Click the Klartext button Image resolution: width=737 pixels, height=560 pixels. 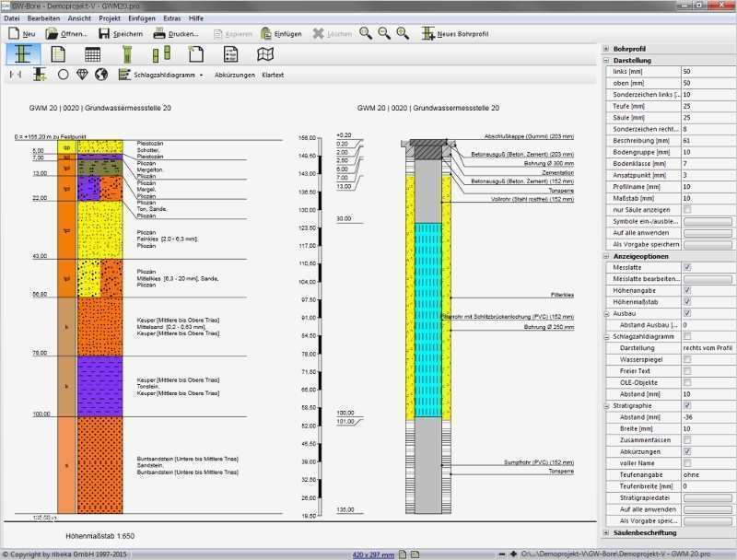tap(273, 75)
